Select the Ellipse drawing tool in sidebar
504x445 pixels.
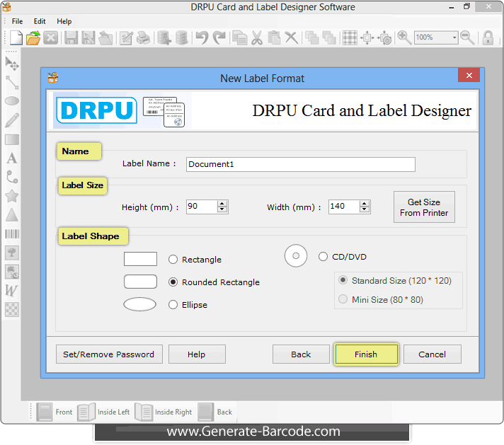tap(12, 101)
